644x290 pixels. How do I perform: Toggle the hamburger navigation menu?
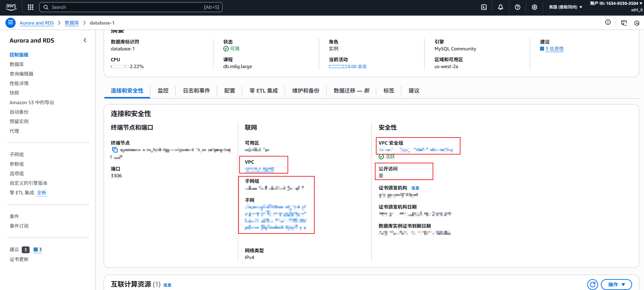[11, 23]
